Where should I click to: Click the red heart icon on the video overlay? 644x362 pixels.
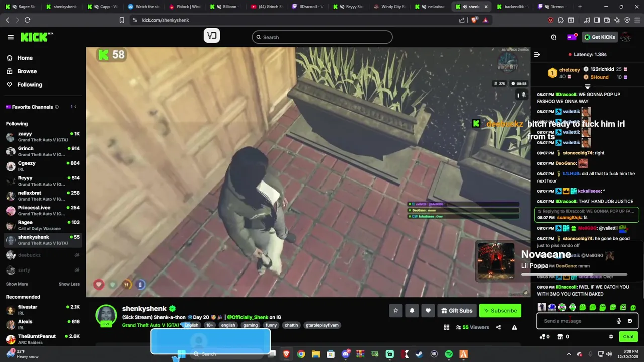(99, 285)
